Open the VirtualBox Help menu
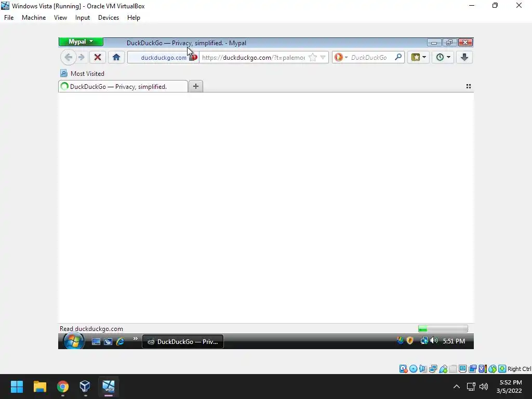This screenshot has height=399, width=532. [x=134, y=18]
